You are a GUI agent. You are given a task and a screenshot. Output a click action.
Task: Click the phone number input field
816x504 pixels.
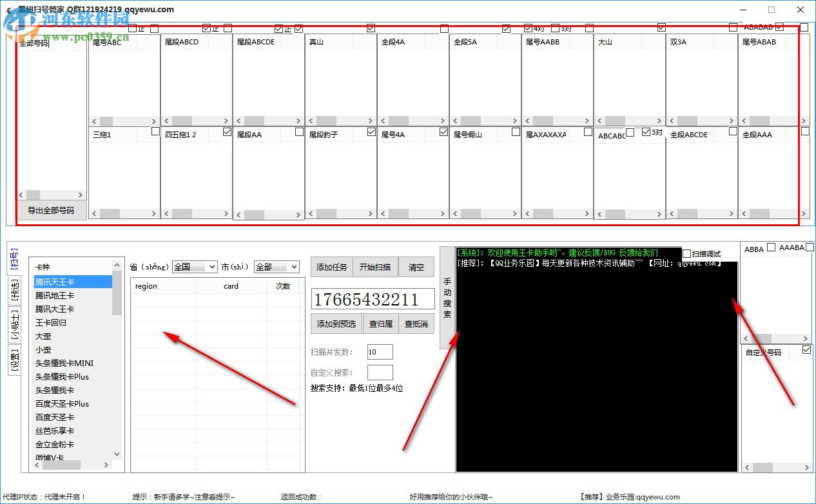click(373, 298)
